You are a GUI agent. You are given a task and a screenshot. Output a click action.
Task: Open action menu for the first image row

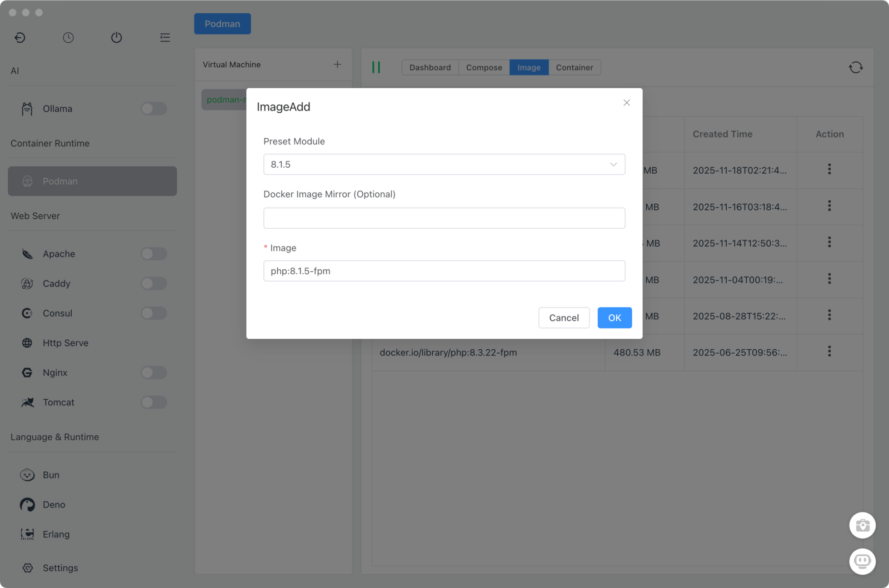tap(829, 169)
